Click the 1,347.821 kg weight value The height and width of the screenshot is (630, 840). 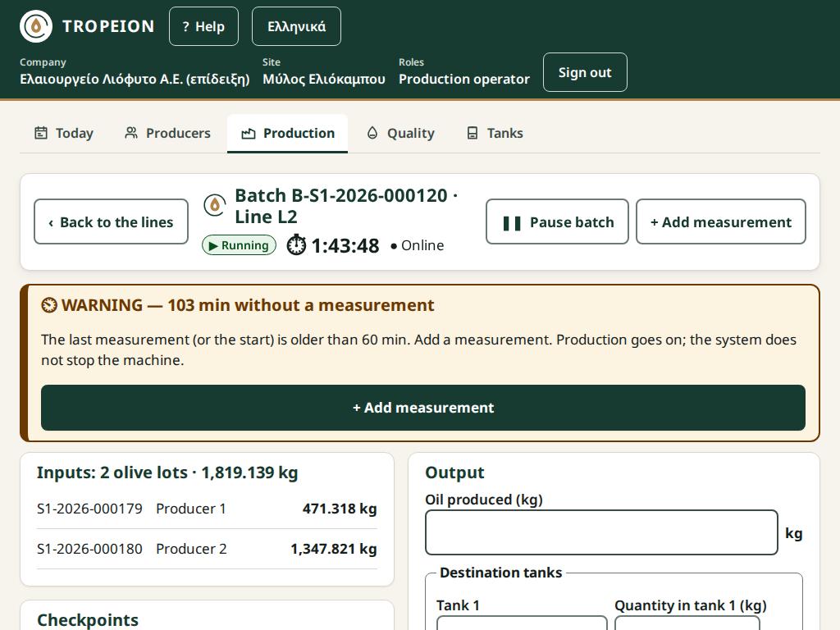(334, 549)
